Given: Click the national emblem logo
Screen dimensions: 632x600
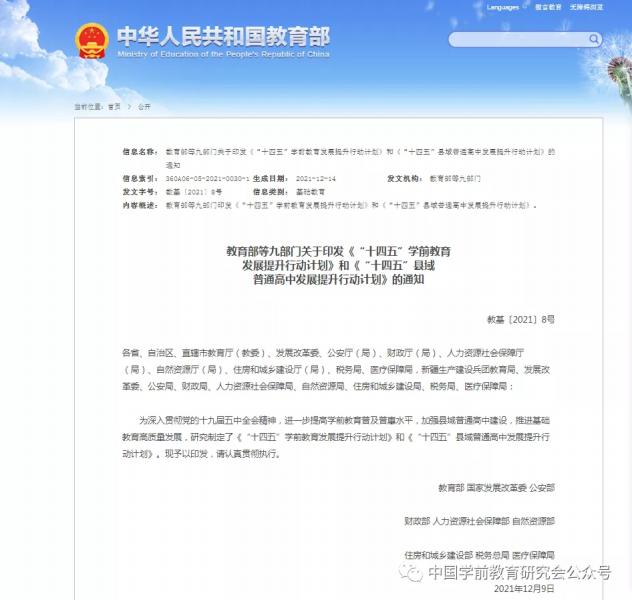Looking at the screenshot, I should pyautogui.click(x=92, y=41).
